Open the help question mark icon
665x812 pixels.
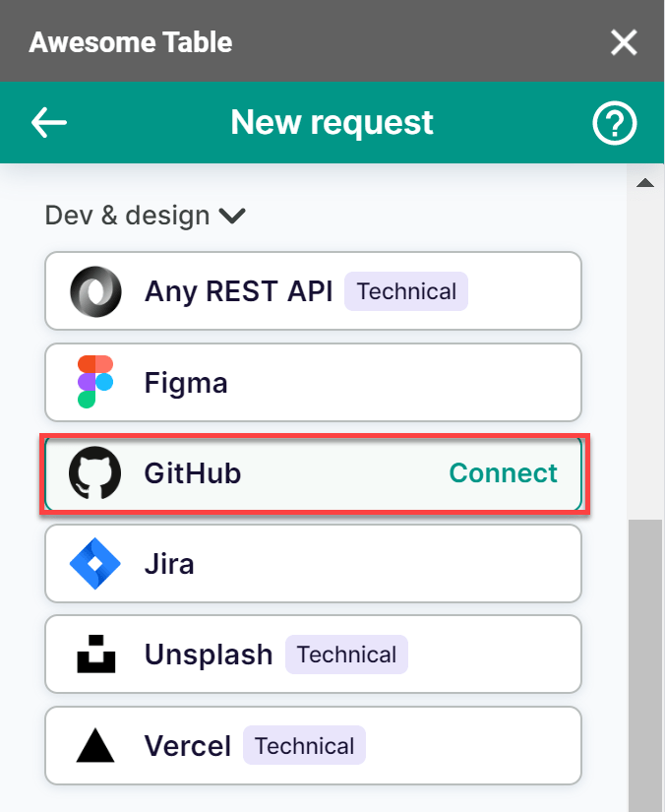[614, 123]
